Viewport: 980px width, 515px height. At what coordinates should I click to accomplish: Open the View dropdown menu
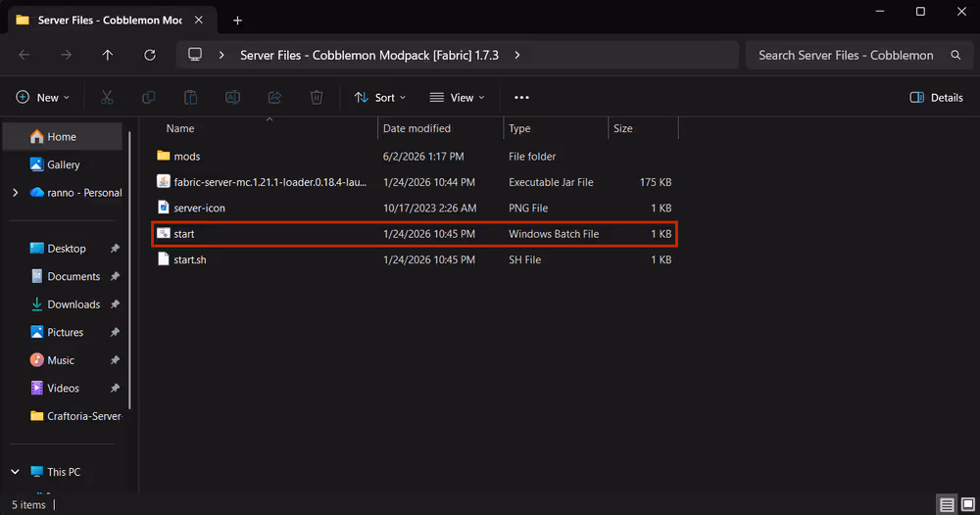tap(458, 97)
